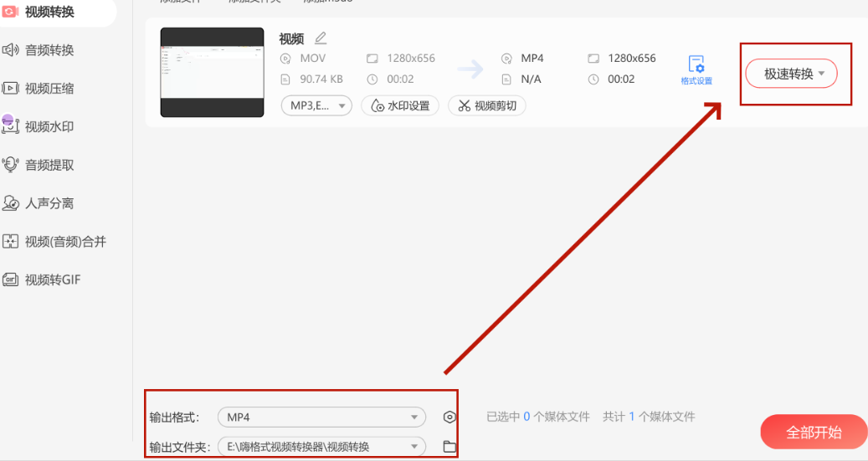Open 视频水印 in the sidebar
The height and width of the screenshot is (461, 868).
click(x=50, y=126)
